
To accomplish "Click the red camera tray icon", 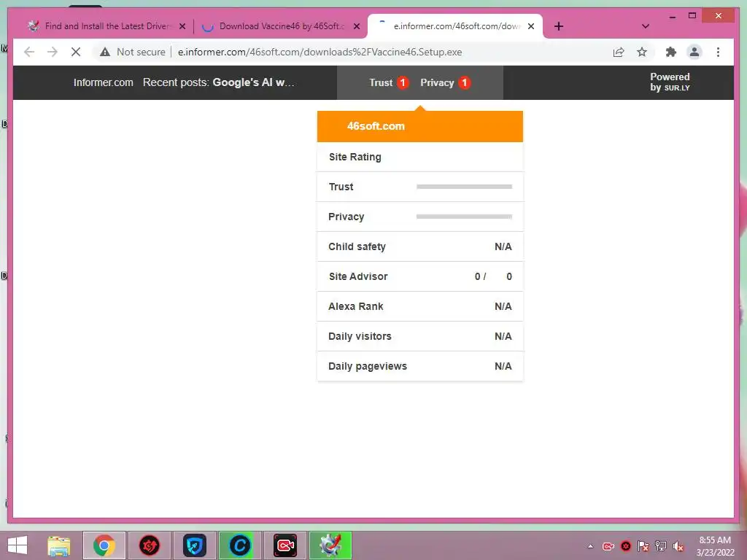I will 608,546.
